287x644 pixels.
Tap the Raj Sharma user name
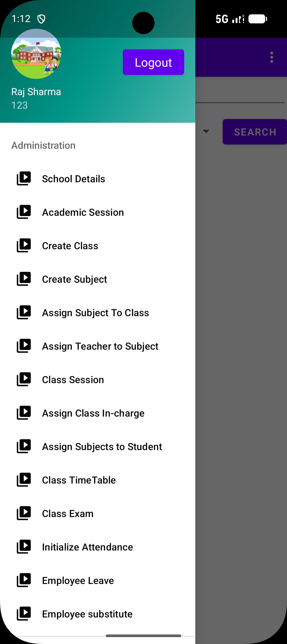pyautogui.click(x=36, y=92)
